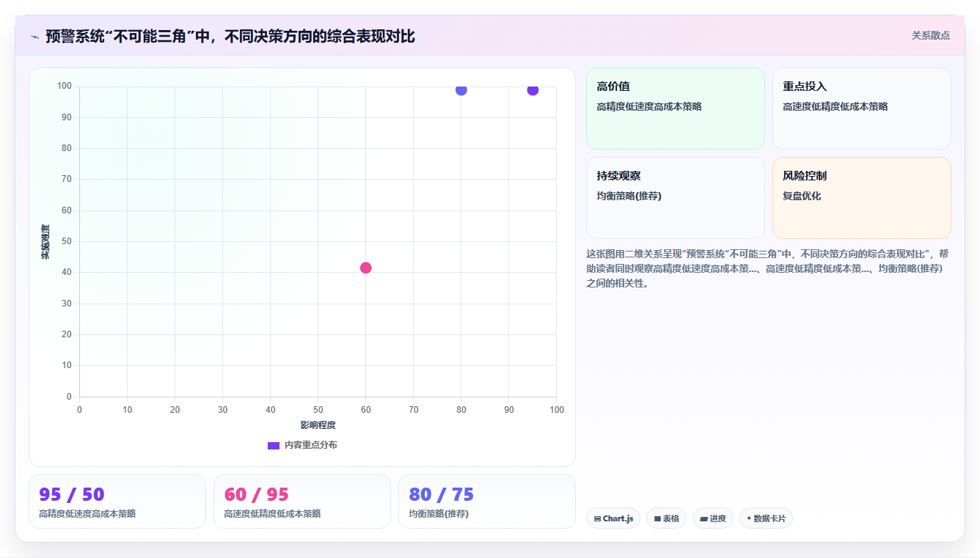Click 高精度低速度高成本策略 label under 95 / 50
980x558 pixels.
click(87, 513)
